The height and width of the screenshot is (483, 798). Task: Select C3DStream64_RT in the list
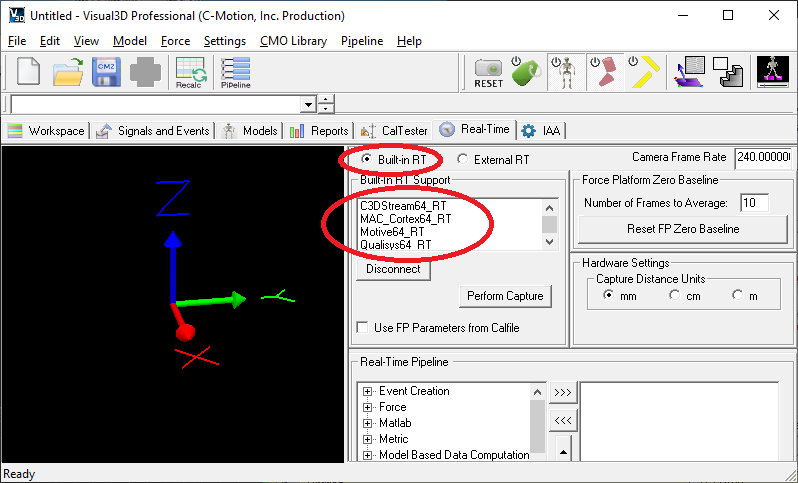coord(403,206)
